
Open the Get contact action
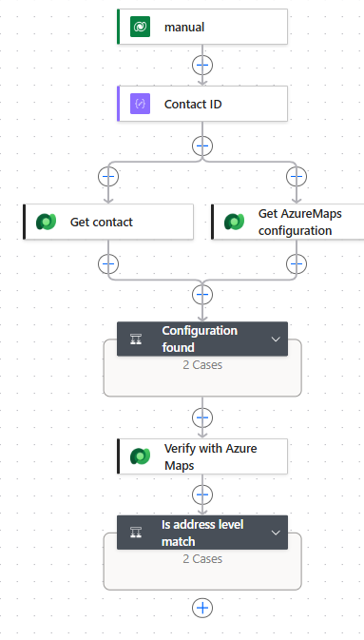click(108, 222)
